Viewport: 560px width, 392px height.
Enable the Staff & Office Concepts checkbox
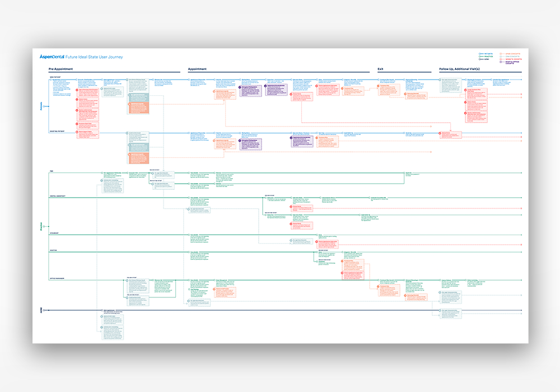[x=501, y=62]
